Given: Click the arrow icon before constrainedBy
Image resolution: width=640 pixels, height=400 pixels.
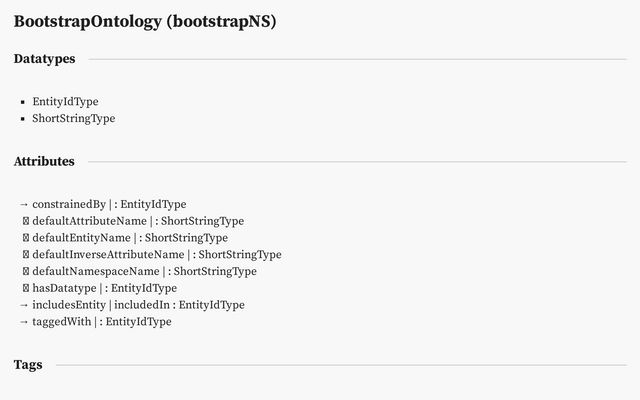Looking at the screenshot, I should point(24,204).
